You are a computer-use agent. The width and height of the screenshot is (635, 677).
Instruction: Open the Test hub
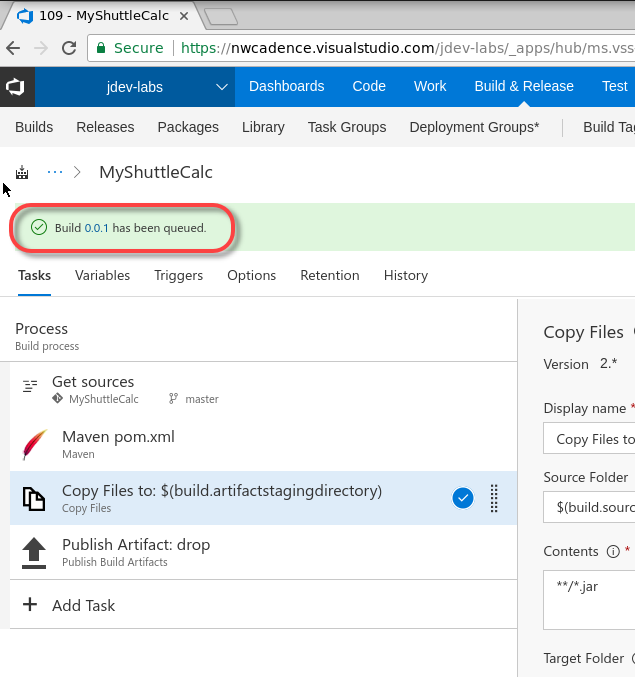point(615,86)
